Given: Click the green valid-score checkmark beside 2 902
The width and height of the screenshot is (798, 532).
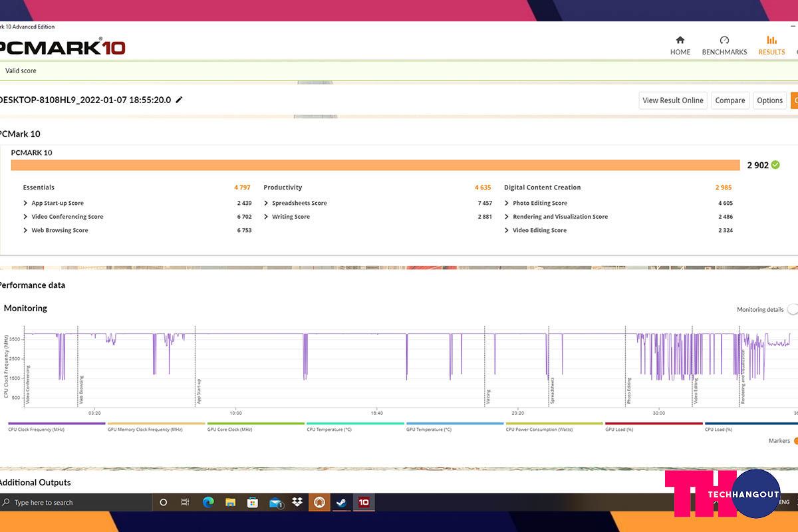Looking at the screenshot, I should click(775, 165).
